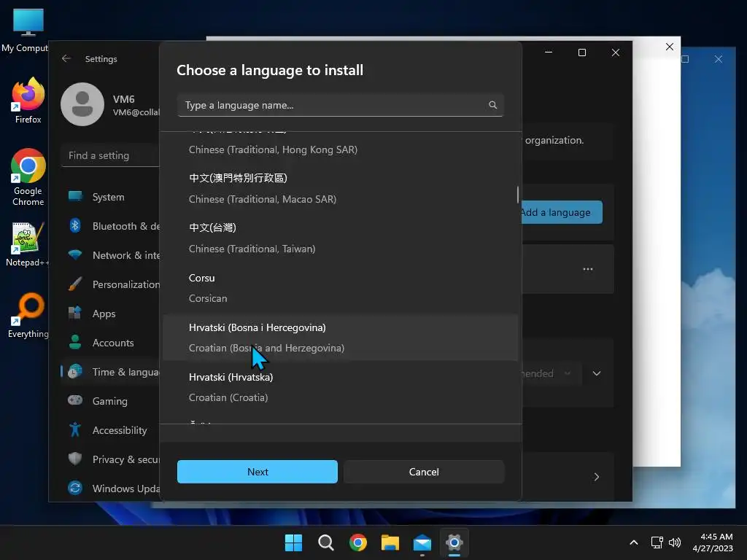Select Google Chrome desktop shortcut
Image resolution: width=747 pixels, height=560 pixels.
28,177
